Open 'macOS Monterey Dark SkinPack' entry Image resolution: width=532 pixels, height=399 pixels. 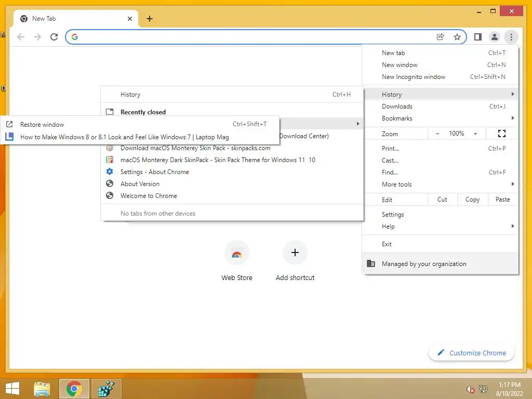(232, 160)
